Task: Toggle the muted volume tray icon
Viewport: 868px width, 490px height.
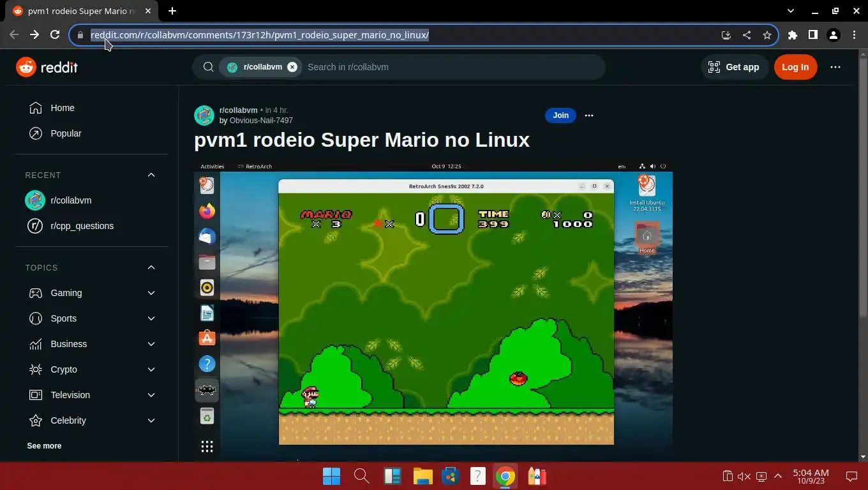Action: click(744, 476)
